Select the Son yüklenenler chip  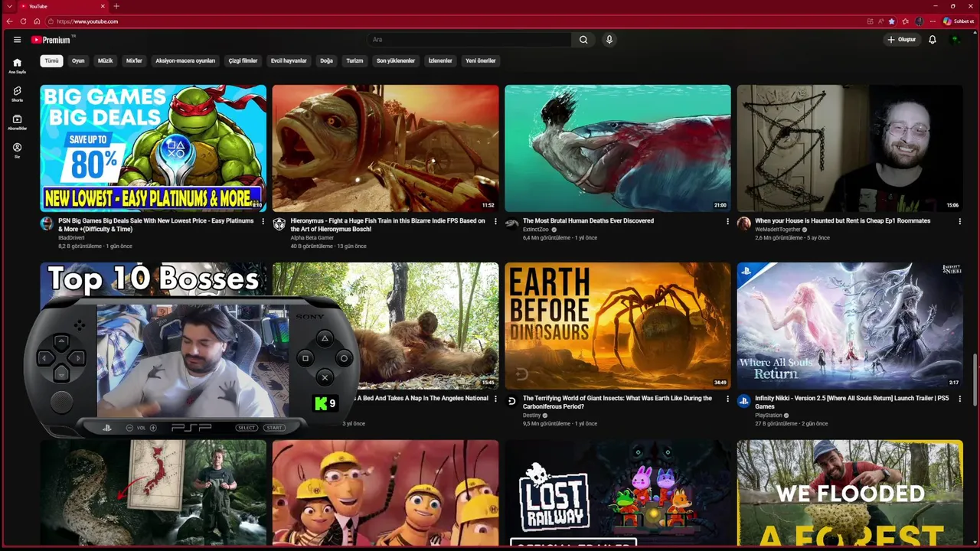396,60
